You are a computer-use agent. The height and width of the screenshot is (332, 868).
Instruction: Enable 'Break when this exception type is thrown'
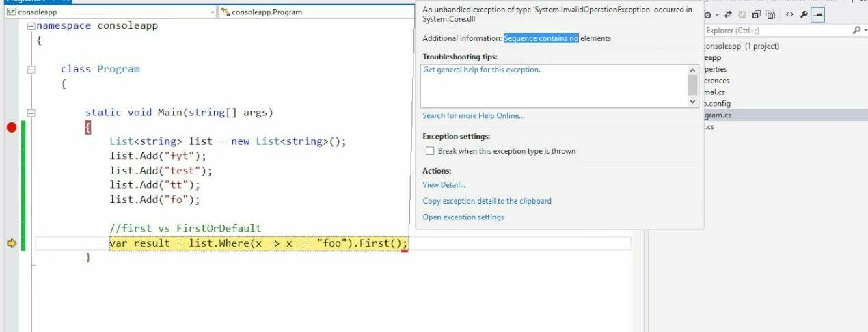pos(430,151)
